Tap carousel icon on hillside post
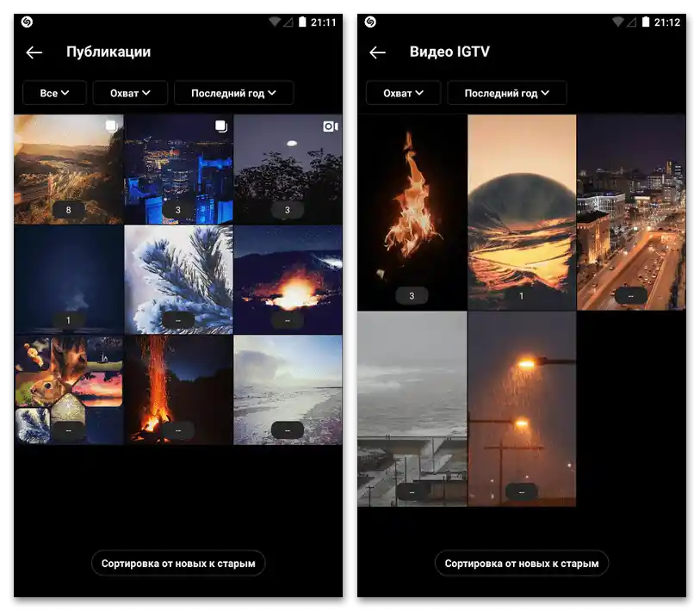 pos(112,127)
